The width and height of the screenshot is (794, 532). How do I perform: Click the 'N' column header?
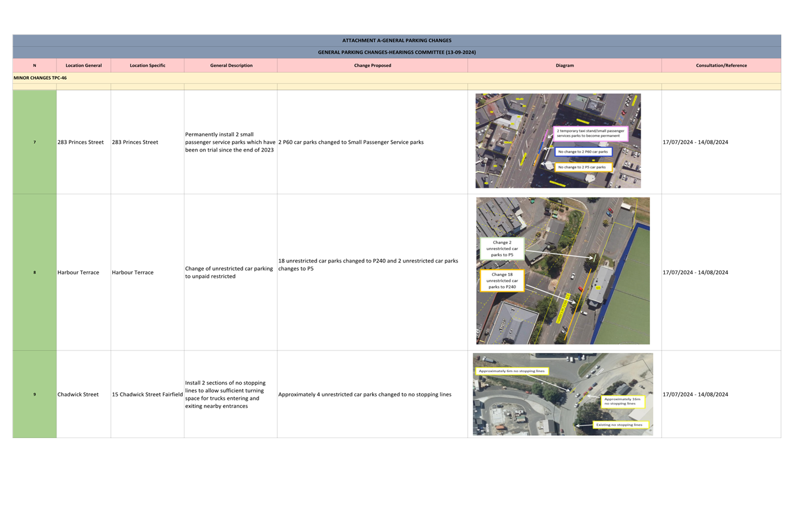tap(35, 65)
